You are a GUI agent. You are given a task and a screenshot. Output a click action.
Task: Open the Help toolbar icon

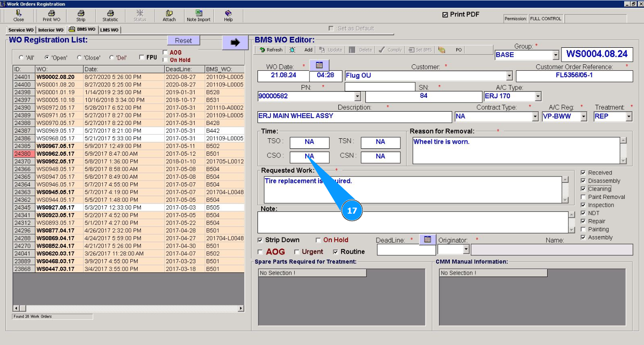(x=228, y=16)
